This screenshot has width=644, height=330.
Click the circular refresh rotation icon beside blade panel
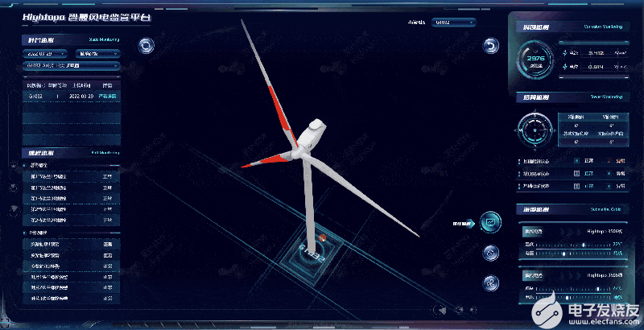tap(146, 46)
